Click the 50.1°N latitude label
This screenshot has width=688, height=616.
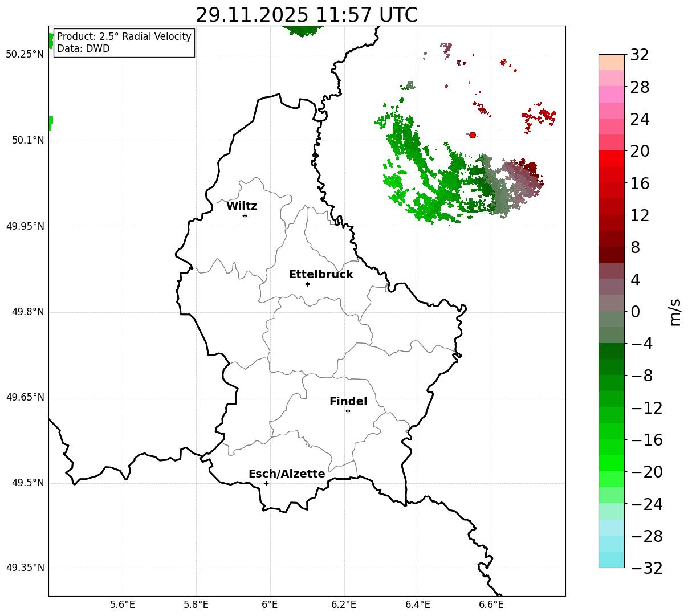point(28,140)
